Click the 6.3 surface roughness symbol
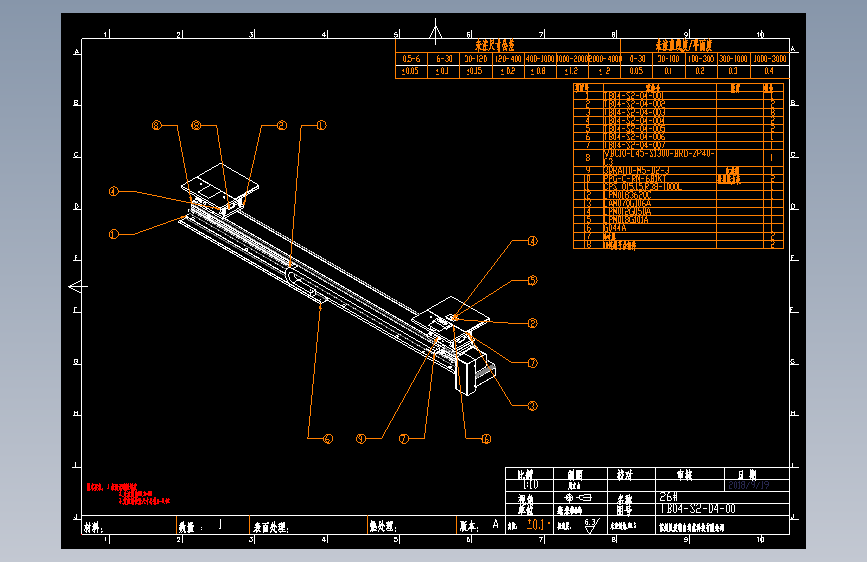The image size is (867, 562). coord(592,525)
